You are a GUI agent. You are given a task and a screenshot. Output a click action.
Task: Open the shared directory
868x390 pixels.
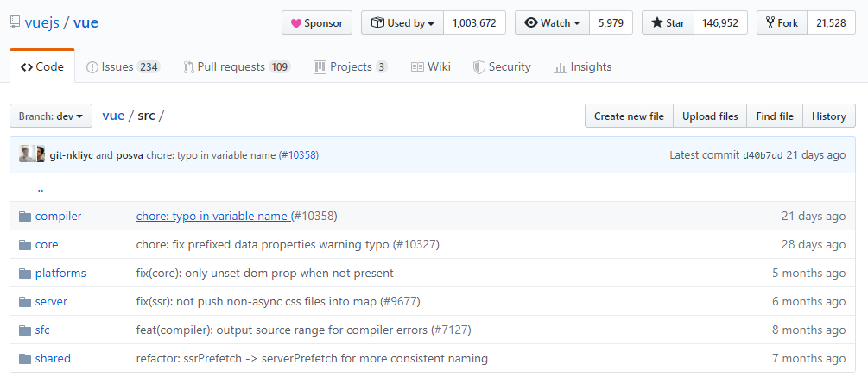53,358
